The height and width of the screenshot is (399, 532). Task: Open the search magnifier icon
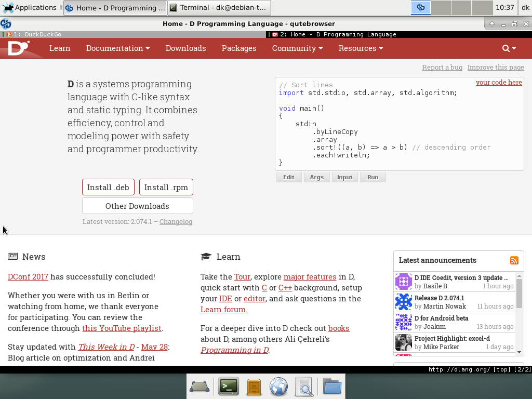coord(506,48)
